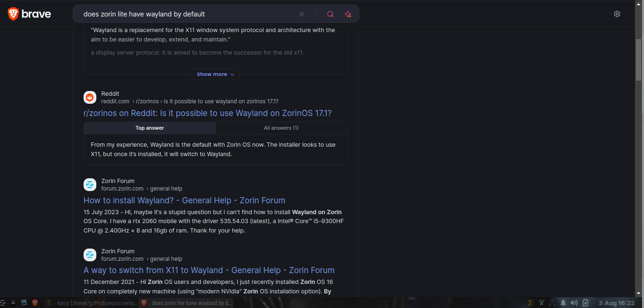This screenshot has height=308, width=644.
Task: Click the 'From my experience, Wayland is the default' answer text
Action: tap(213, 150)
